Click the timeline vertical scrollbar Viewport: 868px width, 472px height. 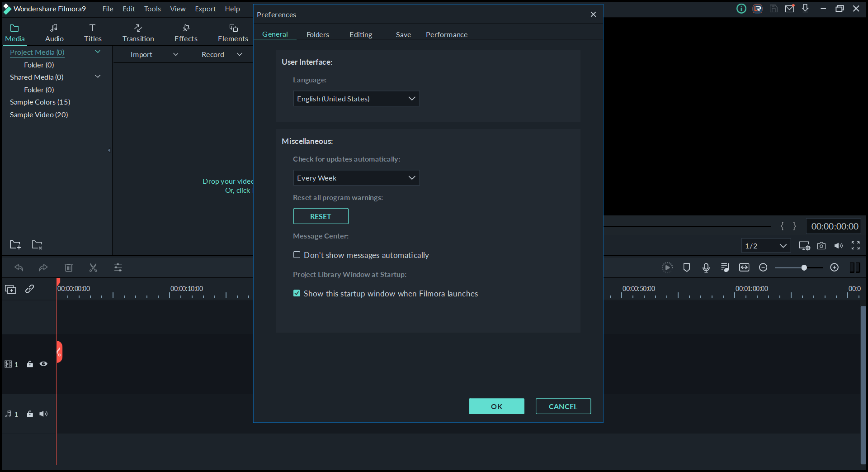(863, 385)
